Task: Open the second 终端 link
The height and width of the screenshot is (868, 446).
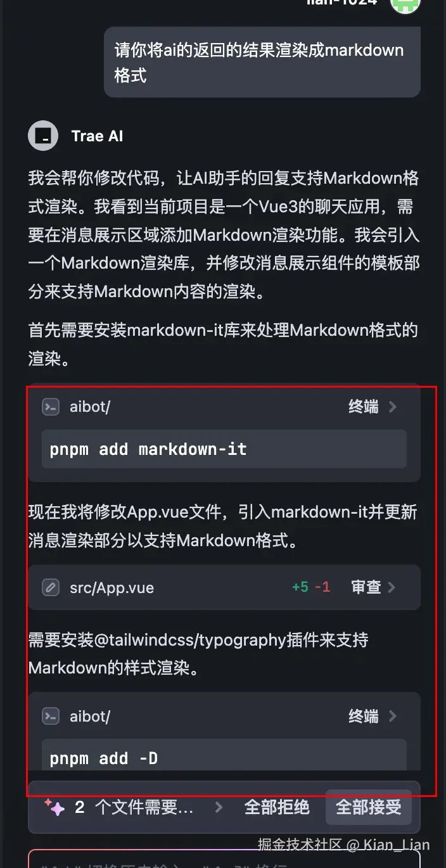Action: [364, 716]
